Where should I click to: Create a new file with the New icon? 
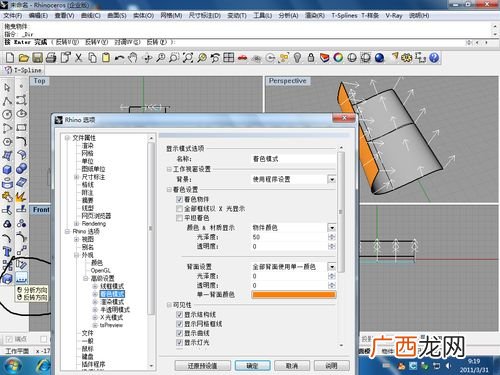click(x=10, y=58)
